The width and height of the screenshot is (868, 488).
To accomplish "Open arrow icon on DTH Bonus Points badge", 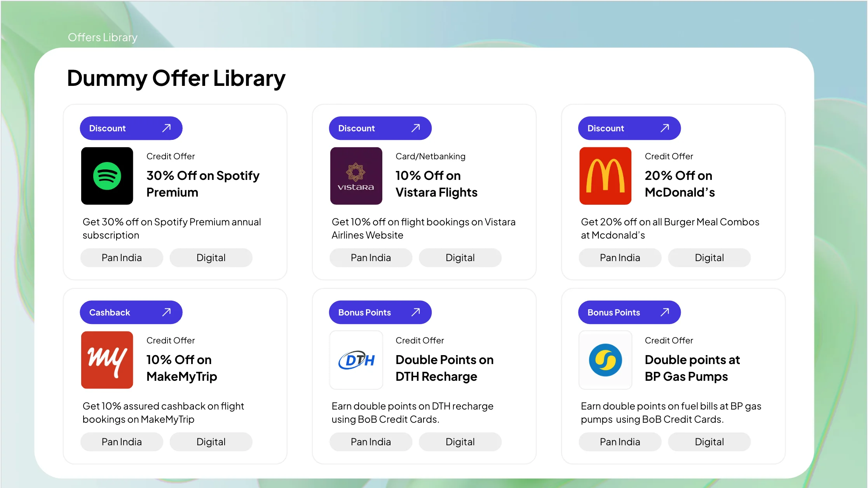I will pyautogui.click(x=416, y=312).
